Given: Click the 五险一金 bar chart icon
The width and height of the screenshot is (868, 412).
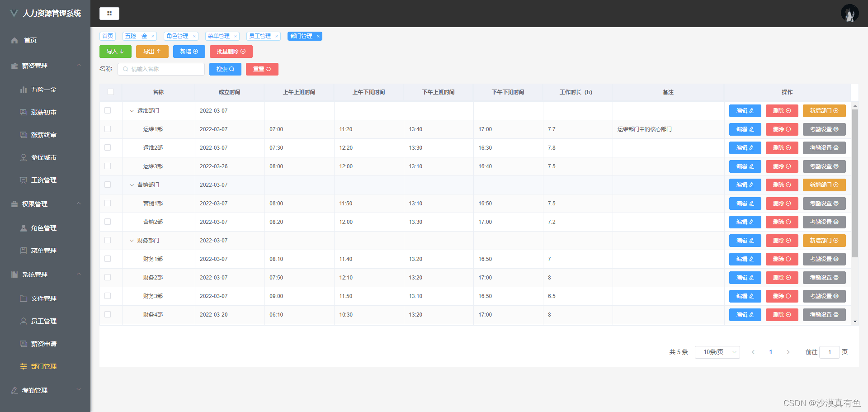Looking at the screenshot, I should tap(24, 90).
